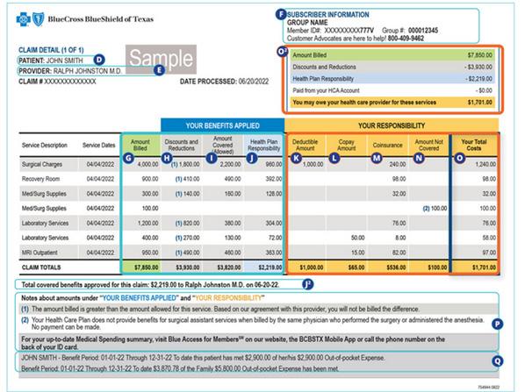Click the '82.00' coinsurance cell

399,253
